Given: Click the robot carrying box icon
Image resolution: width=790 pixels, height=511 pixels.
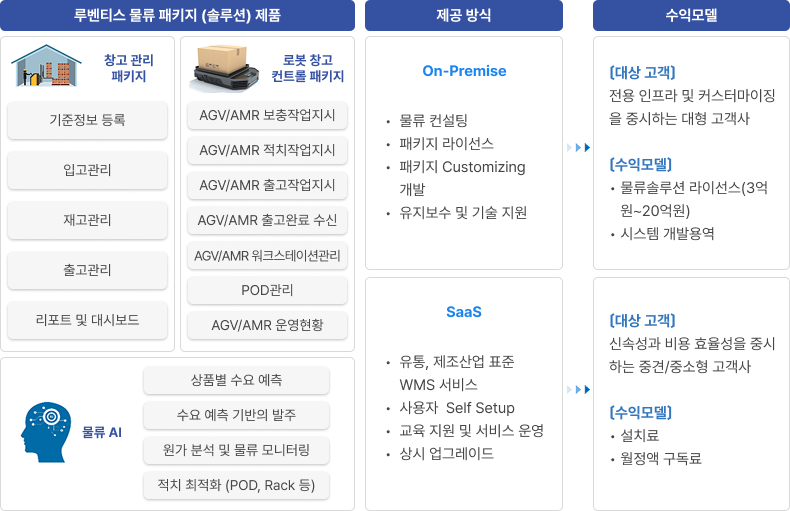Looking at the screenshot, I should (x=226, y=67).
